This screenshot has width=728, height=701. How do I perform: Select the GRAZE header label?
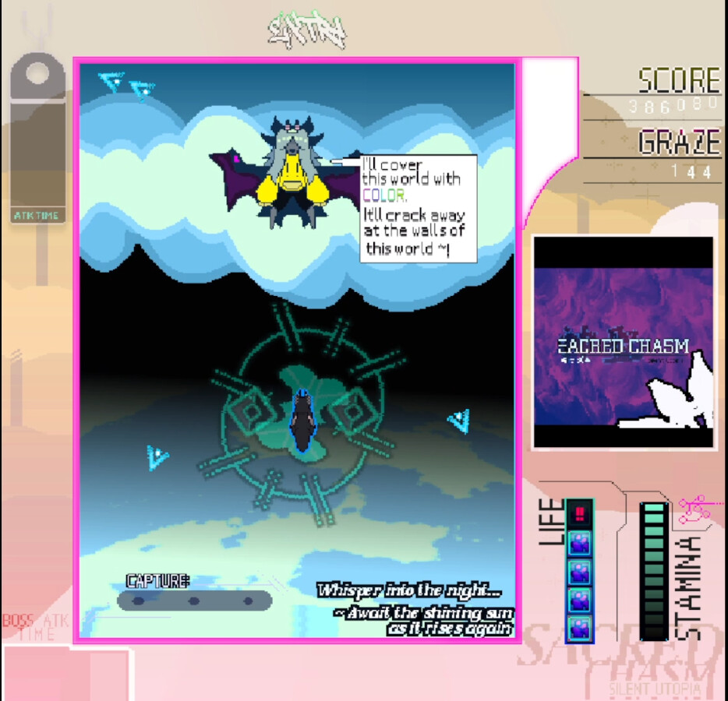(680, 143)
